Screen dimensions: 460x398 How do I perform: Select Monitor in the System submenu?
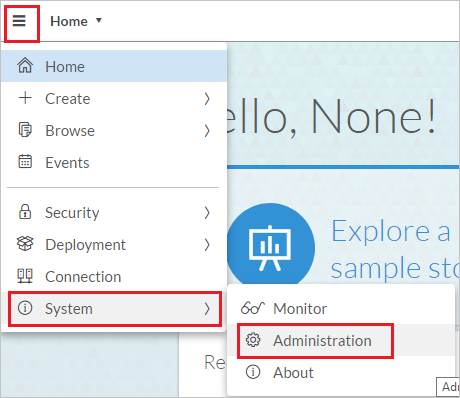coord(341,308)
